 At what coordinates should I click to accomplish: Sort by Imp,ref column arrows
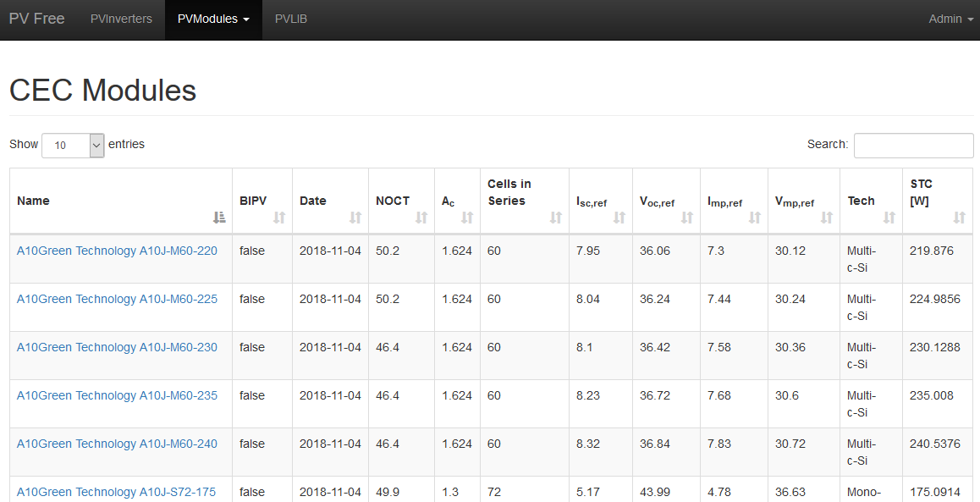754,217
